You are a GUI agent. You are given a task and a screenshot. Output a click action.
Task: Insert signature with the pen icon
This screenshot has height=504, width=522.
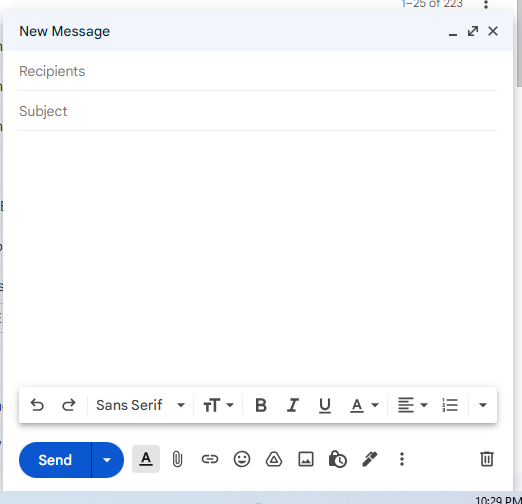(x=370, y=459)
